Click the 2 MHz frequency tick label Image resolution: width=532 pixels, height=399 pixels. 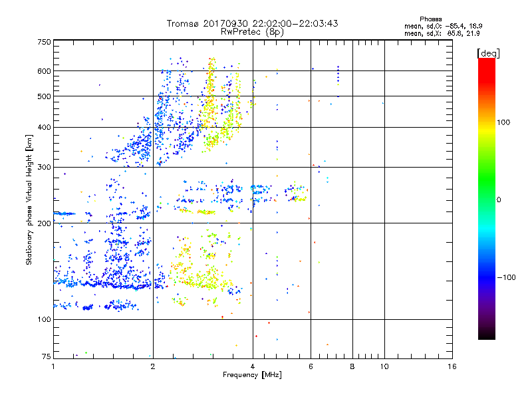pos(153,366)
